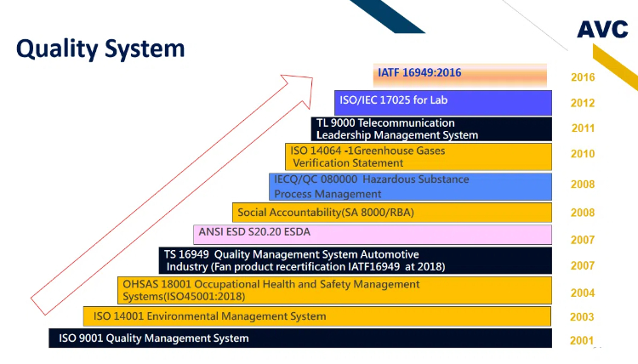638x364 pixels.
Task: Select the ISO 9001 Quality Management bar
Action: [x=299, y=338]
